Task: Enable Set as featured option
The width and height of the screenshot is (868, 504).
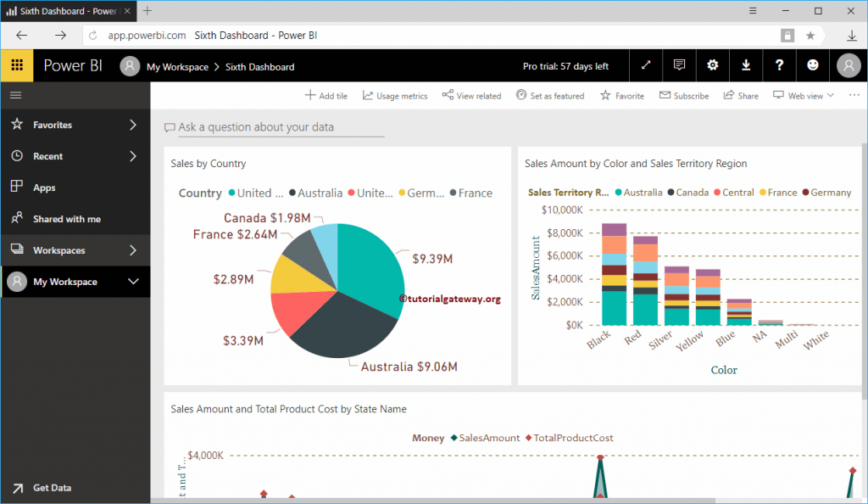Action: coord(550,95)
